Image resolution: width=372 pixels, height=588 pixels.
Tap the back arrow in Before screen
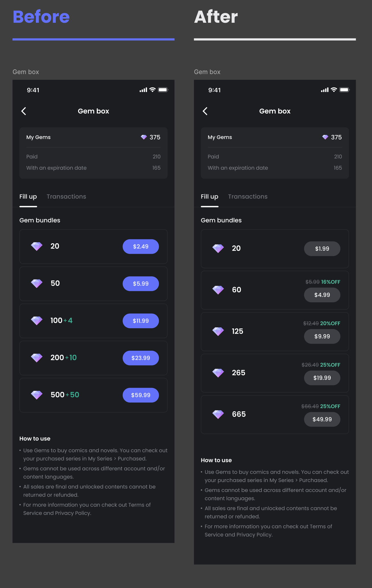(24, 111)
